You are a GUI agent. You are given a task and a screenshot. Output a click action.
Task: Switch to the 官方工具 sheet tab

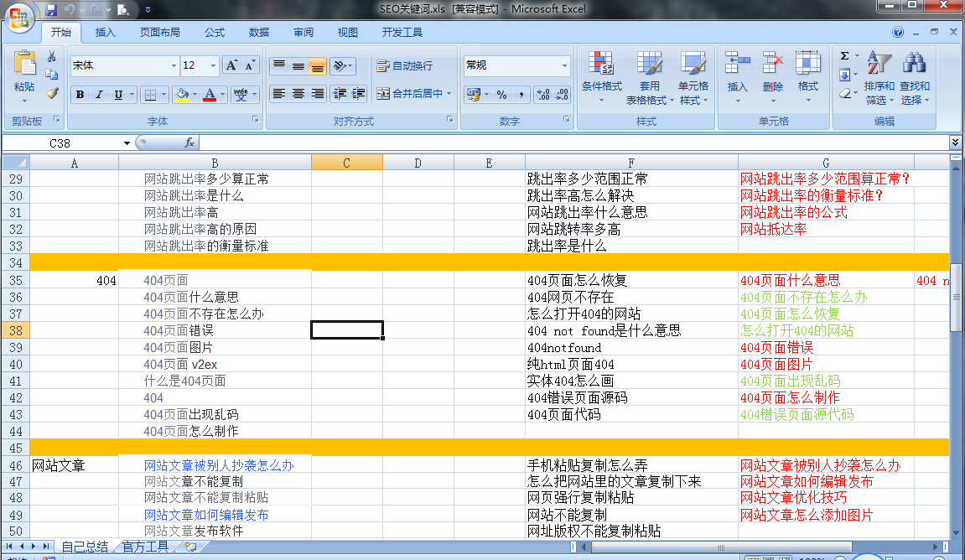145,547
